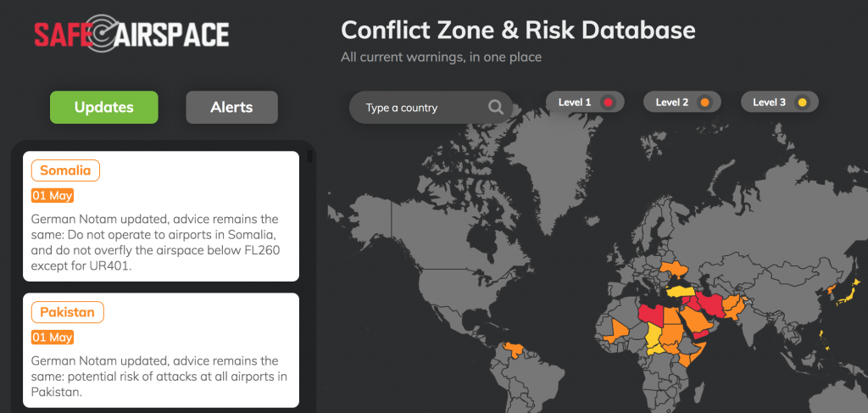This screenshot has height=413, width=868.
Task: Toggle the Level 1 filter label
Action: [575, 103]
